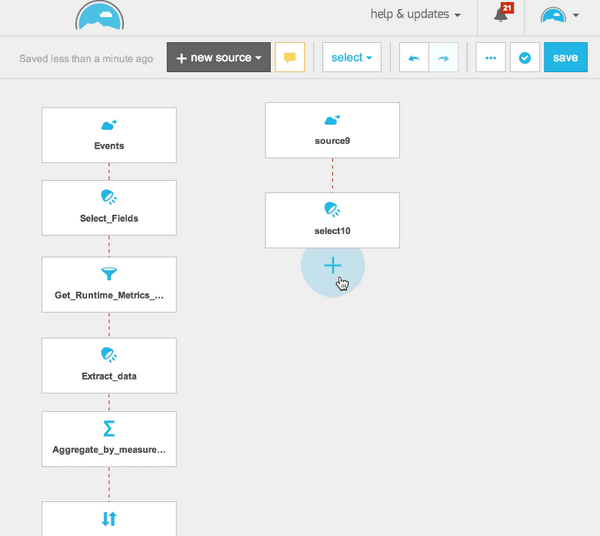Click the filter funnel icon in Get_Runtime_Metrics node
This screenshot has width=600, height=536.
pos(109,274)
